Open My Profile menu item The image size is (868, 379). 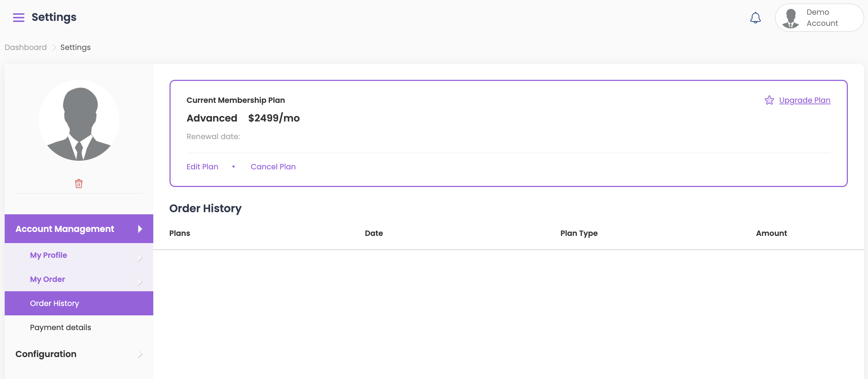49,255
